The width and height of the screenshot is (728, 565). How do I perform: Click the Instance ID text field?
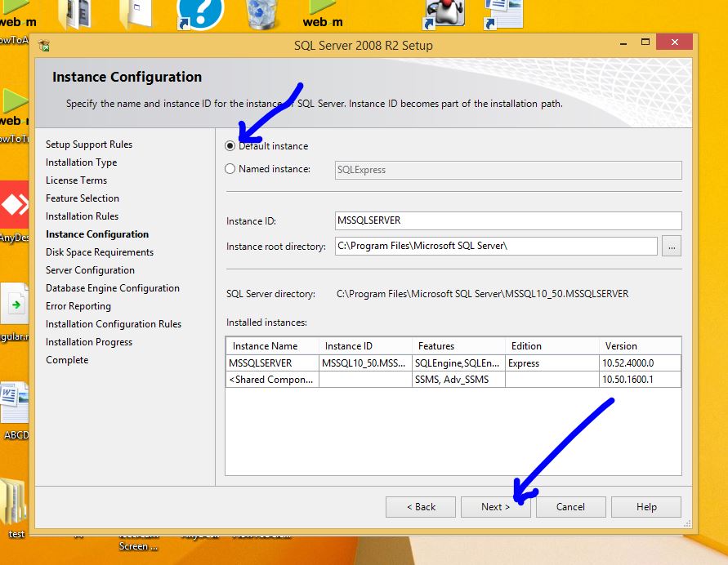pos(507,220)
